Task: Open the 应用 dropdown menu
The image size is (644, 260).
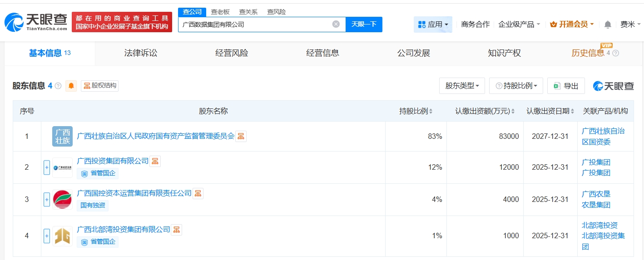Action: point(433,25)
